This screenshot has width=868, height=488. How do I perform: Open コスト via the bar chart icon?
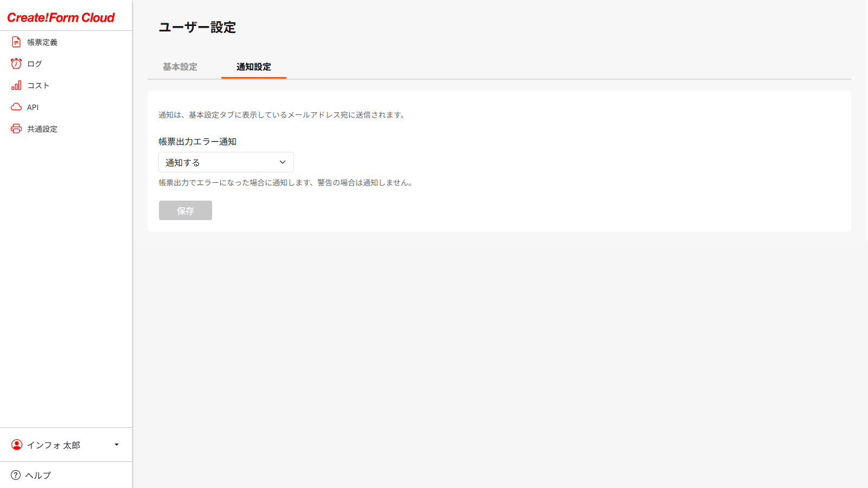pyautogui.click(x=16, y=85)
